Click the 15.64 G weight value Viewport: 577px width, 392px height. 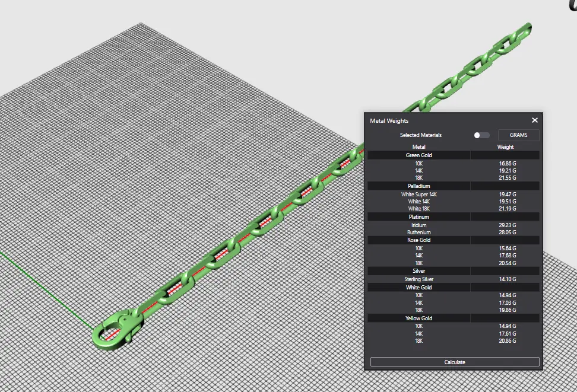(x=508, y=248)
